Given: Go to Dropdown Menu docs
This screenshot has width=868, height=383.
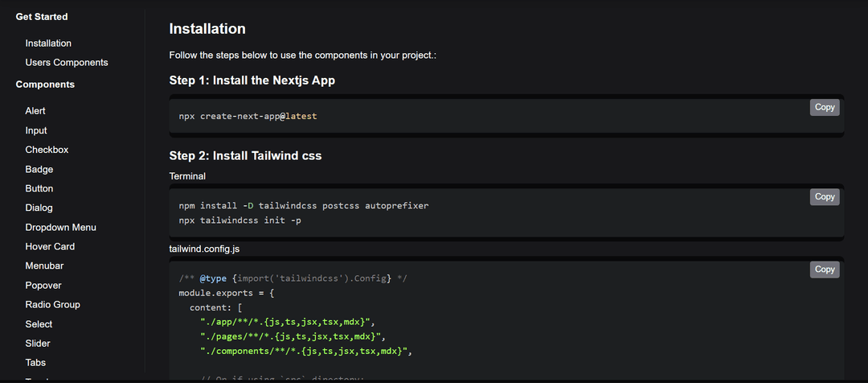Looking at the screenshot, I should point(60,228).
